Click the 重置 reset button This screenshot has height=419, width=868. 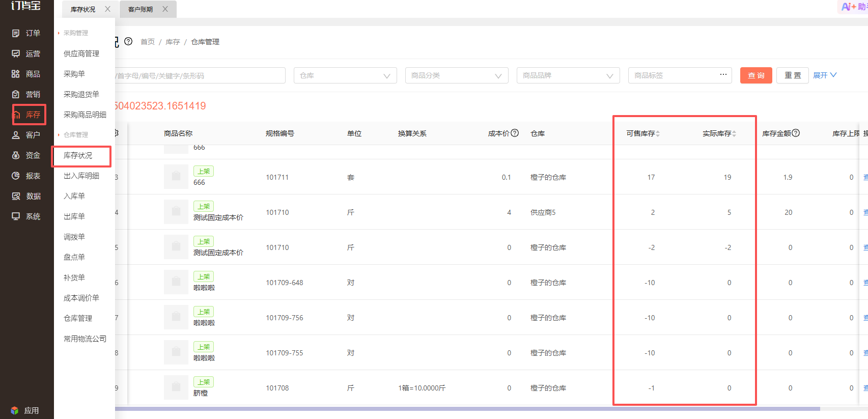[x=793, y=75]
